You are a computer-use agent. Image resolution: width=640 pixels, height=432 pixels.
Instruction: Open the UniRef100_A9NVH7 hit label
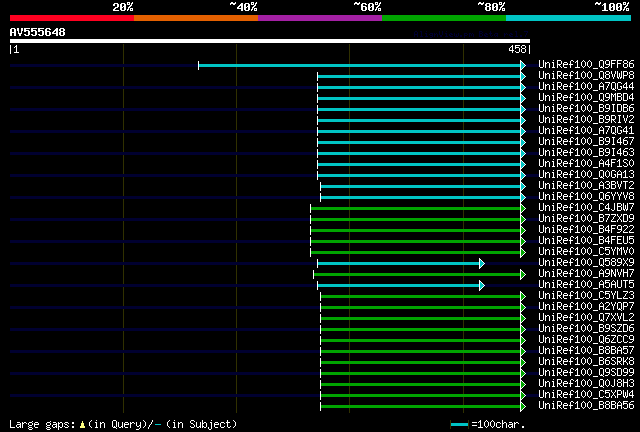click(x=586, y=274)
